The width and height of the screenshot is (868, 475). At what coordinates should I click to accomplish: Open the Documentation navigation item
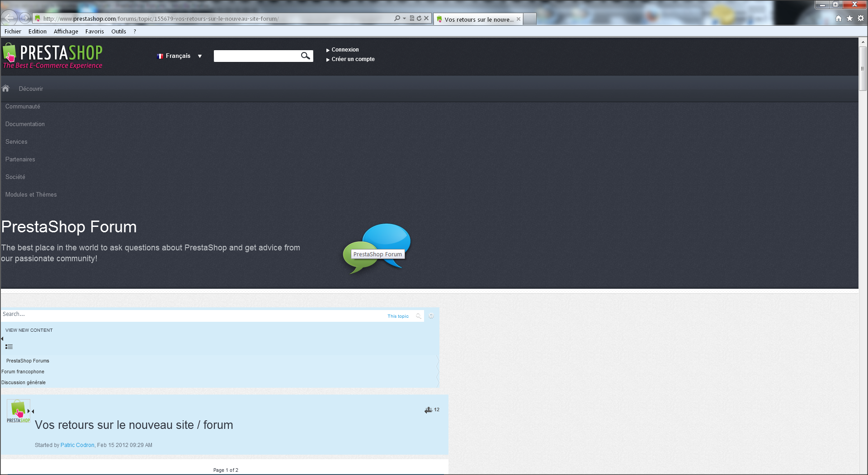point(25,124)
